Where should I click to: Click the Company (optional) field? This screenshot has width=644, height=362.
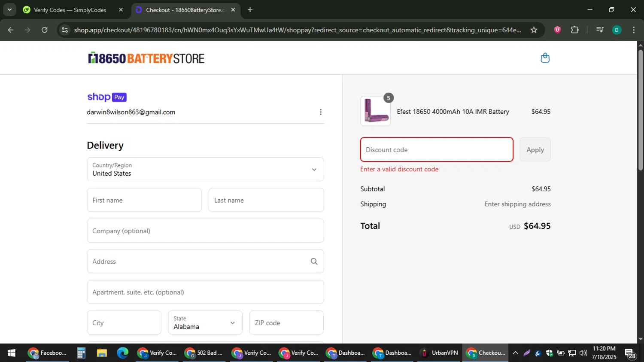(205, 231)
